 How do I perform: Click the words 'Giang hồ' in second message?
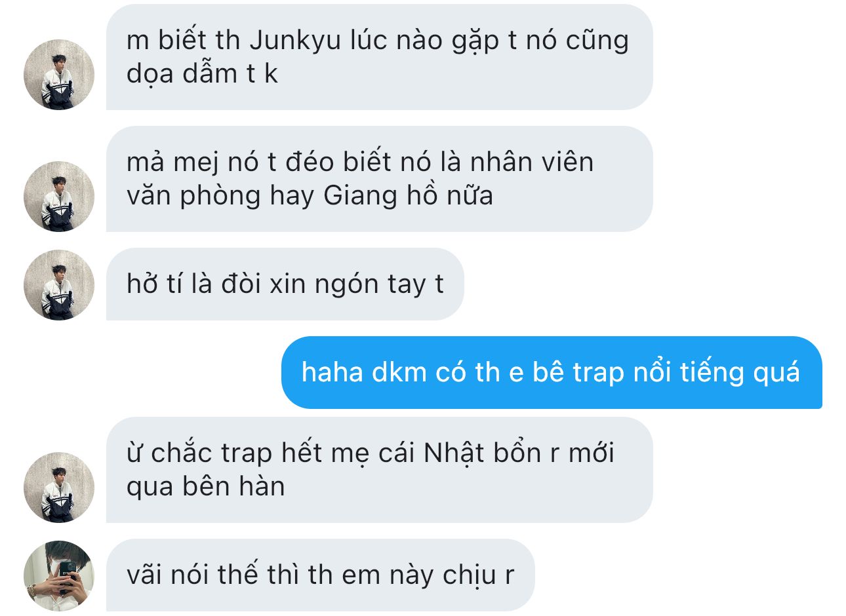371,196
